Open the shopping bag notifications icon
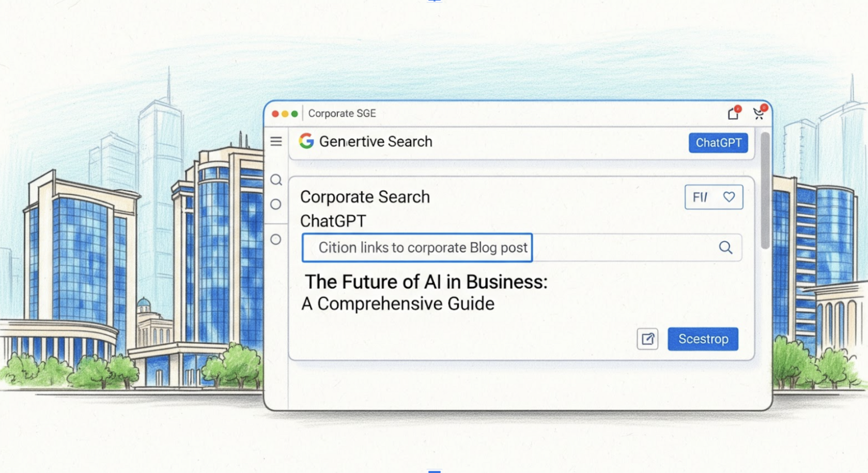Viewport: 868px width, 473px height. pos(734,113)
